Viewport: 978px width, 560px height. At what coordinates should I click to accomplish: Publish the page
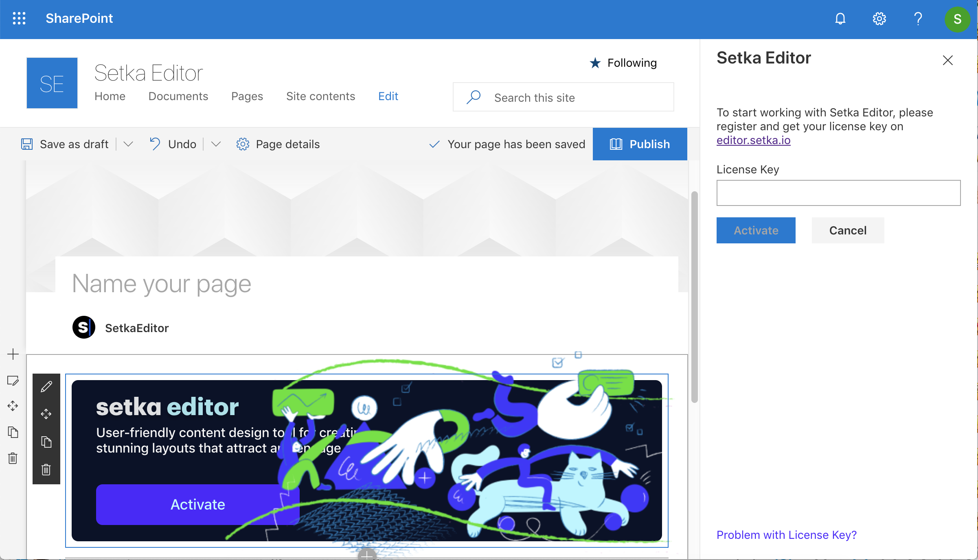(x=640, y=144)
